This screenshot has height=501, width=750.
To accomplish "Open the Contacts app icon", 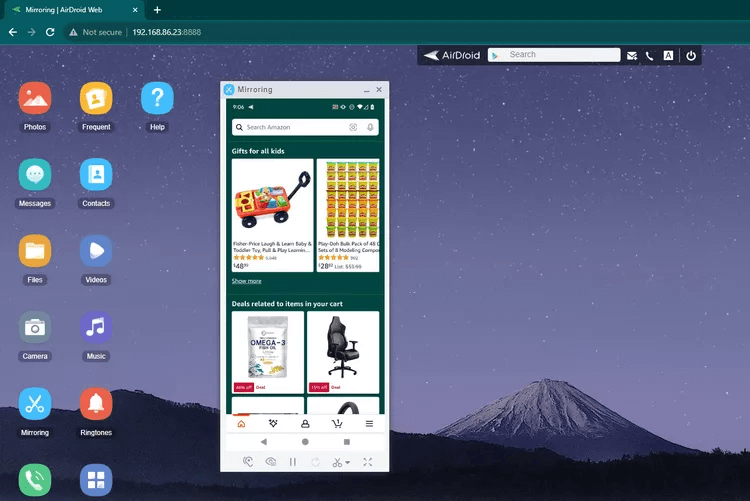I will pyautogui.click(x=96, y=174).
